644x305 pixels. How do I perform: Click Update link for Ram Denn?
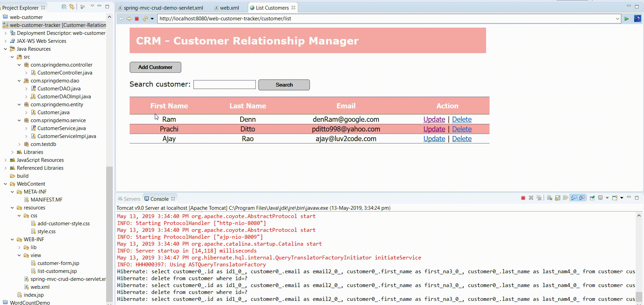pyautogui.click(x=434, y=119)
